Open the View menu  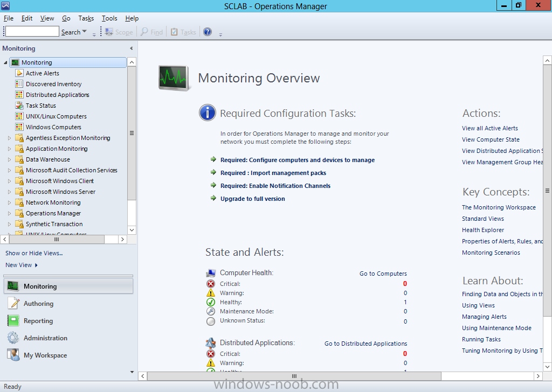click(47, 18)
